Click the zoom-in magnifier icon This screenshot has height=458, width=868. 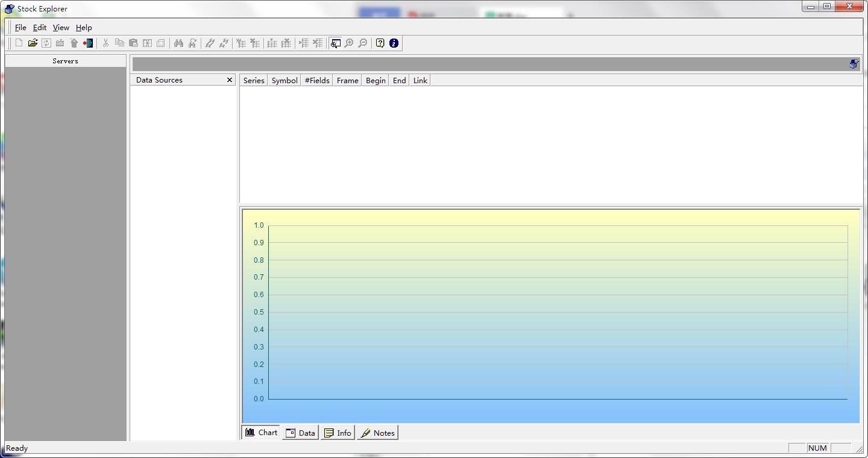pyautogui.click(x=349, y=43)
